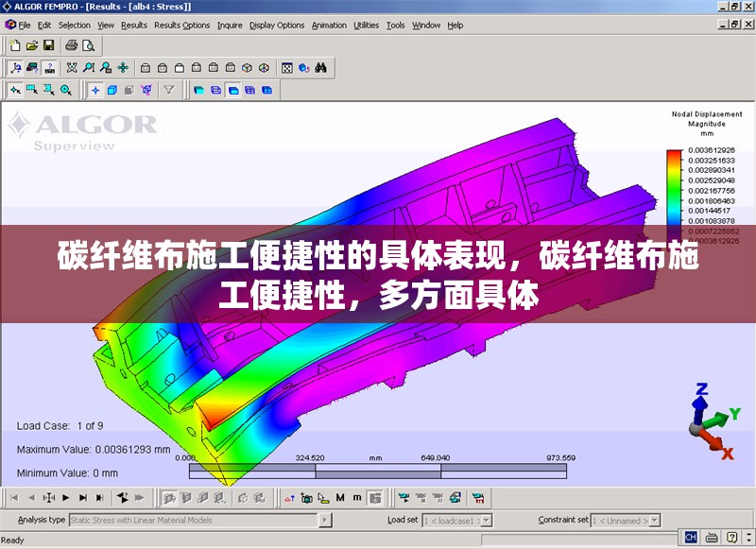This screenshot has width=756, height=549.
Task: Switch to the isometric cube view
Action: point(247,68)
